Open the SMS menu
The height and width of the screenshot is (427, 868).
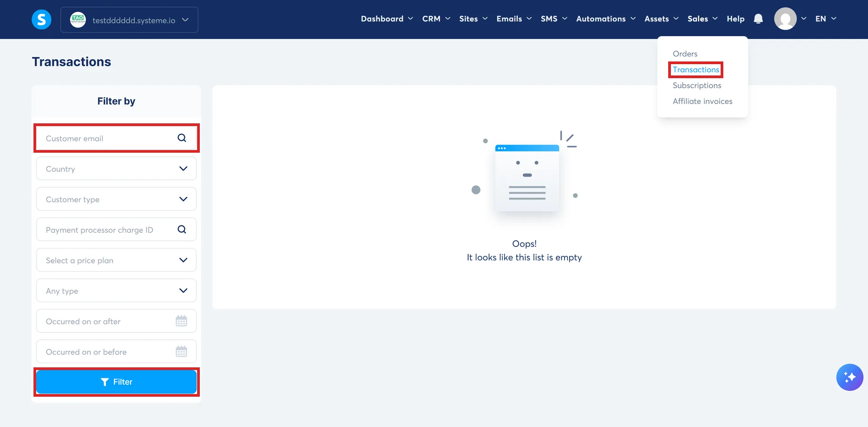554,19
